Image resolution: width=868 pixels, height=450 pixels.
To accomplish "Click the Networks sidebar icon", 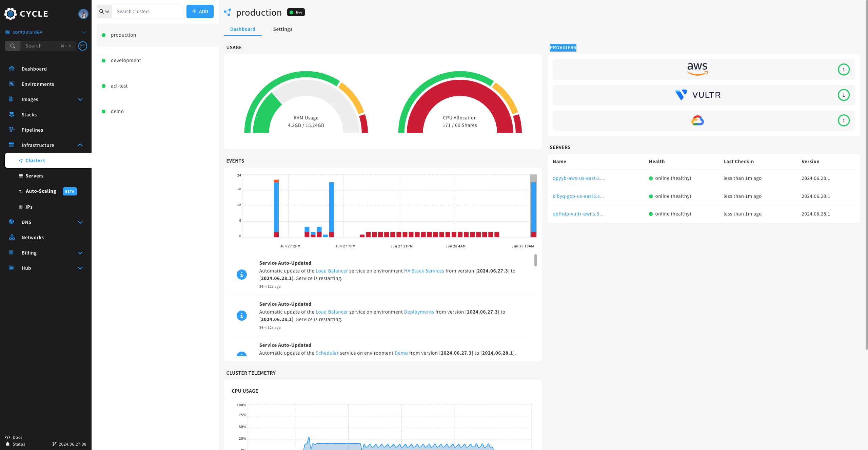I will (x=12, y=237).
